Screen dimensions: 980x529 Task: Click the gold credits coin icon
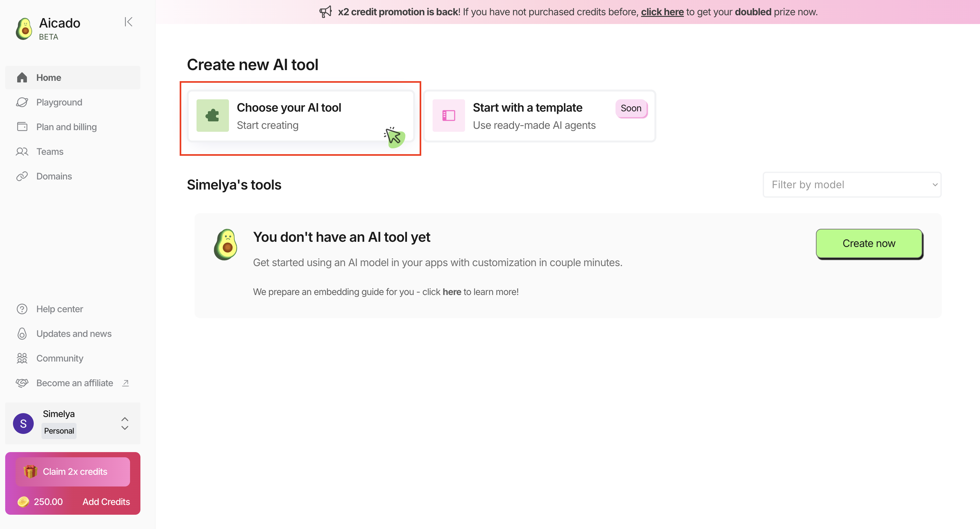click(x=23, y=502)
